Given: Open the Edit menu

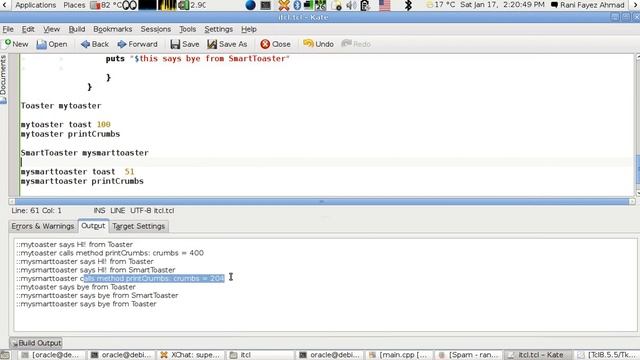Looking at the screenshot, I should click(x=28, y=29).
